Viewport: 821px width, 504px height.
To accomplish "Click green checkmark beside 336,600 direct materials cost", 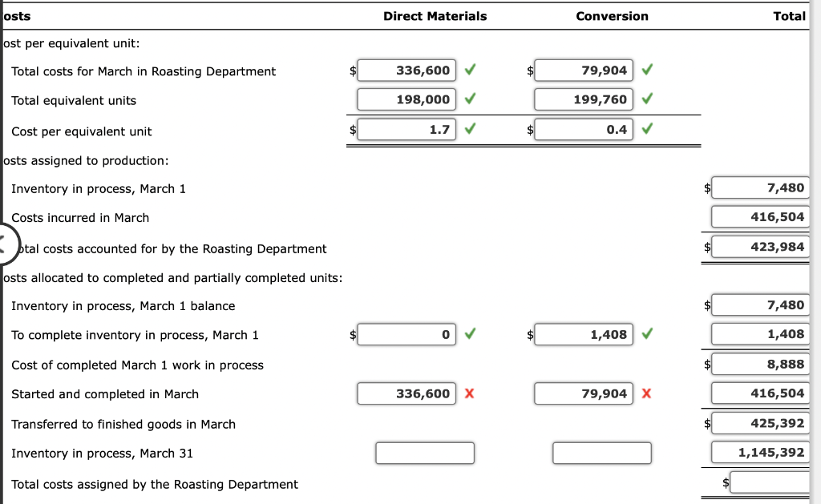I will [x=469, y=70].
